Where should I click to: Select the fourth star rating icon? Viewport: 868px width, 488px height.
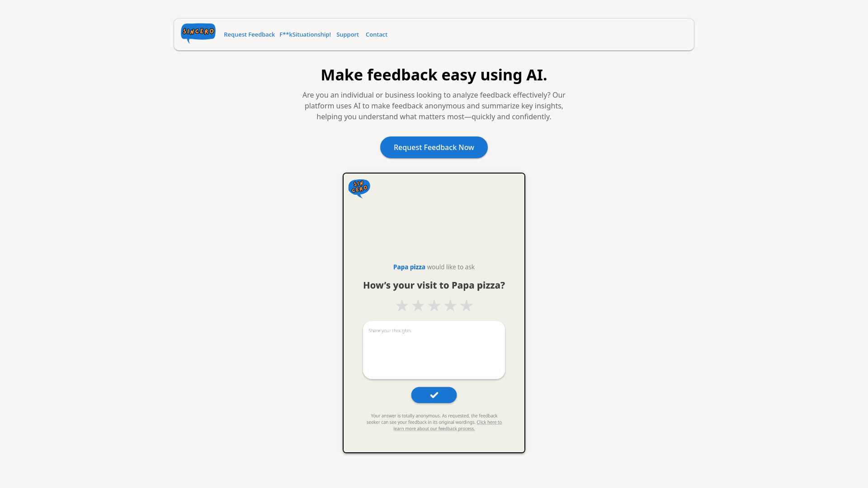[x=450, y=305]
